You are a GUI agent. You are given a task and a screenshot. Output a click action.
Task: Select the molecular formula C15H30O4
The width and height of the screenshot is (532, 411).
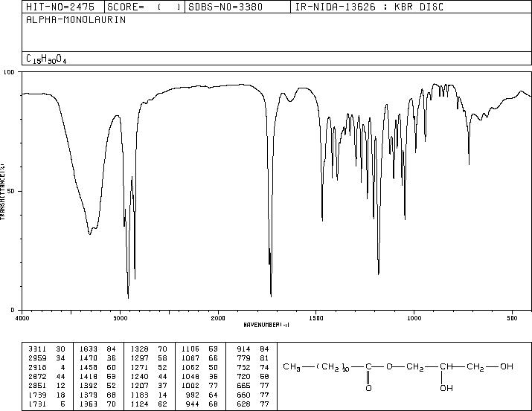pos(46,59)
